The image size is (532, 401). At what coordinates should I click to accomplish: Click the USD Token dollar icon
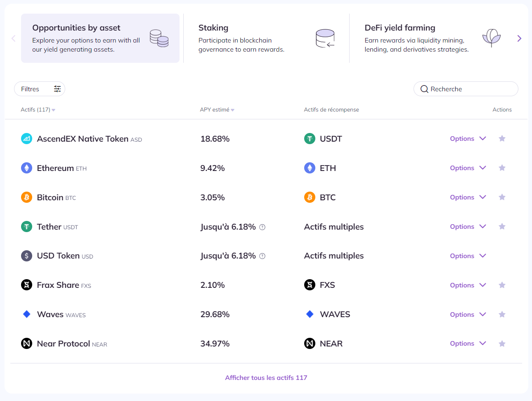tap(26, 256)
